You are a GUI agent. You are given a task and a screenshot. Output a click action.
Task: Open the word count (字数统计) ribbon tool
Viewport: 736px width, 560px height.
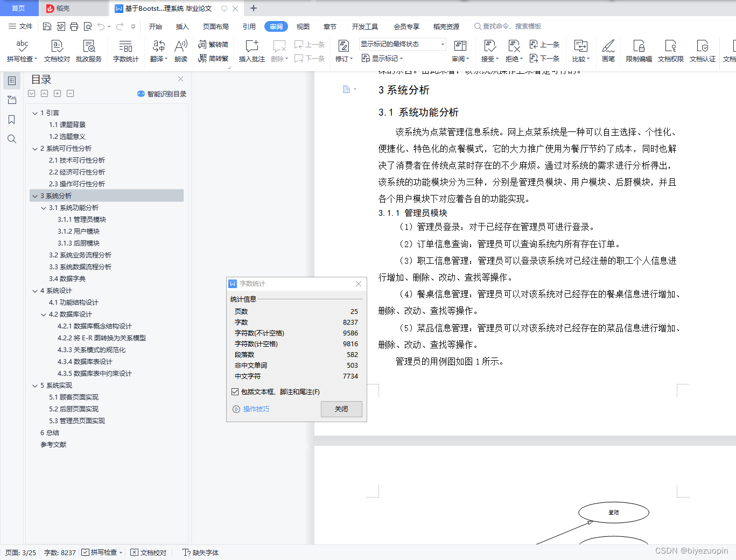click(125, 51)
